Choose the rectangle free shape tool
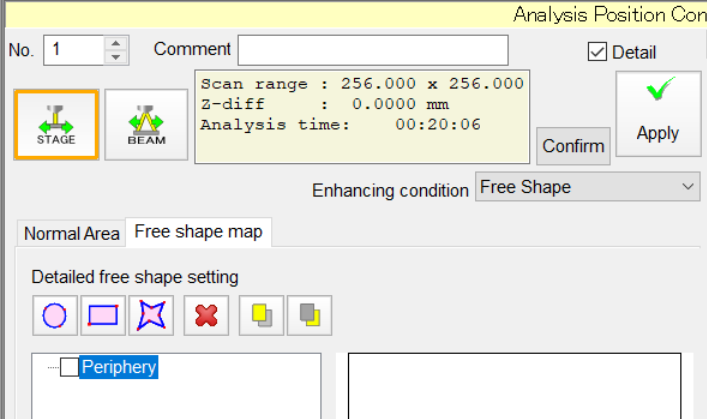 (x=103, y=315)
